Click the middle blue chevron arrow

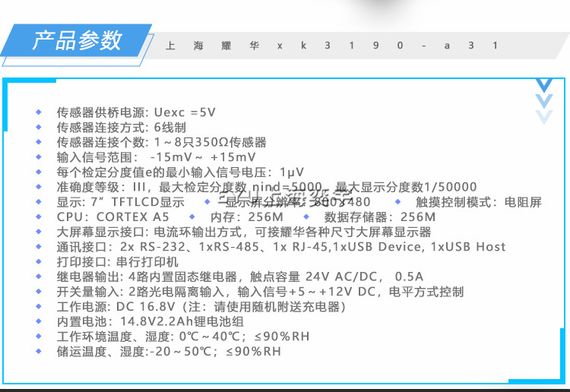(543, 101)
